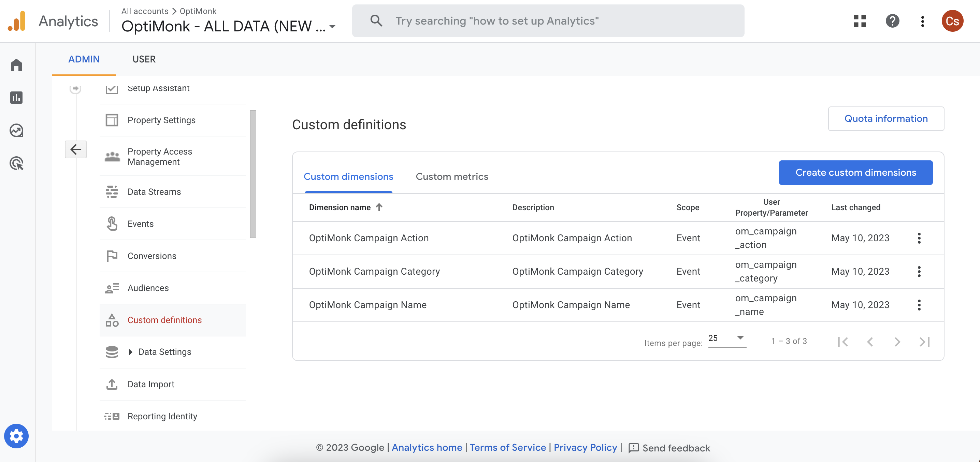Screen dimensions: 980x462
Task: Click the search Analytics input field
Action: (548, 21)
